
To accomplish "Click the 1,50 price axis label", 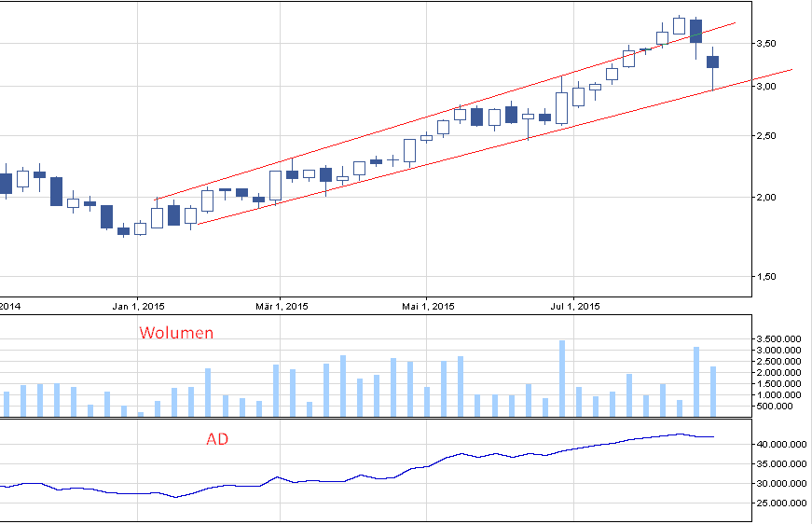I will click(x=769, y=277).
